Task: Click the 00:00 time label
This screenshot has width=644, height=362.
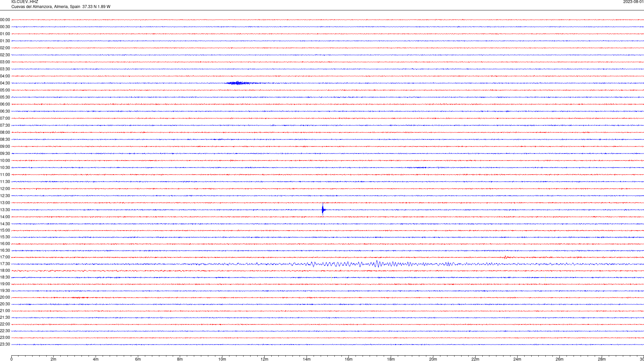Action: 5,20
